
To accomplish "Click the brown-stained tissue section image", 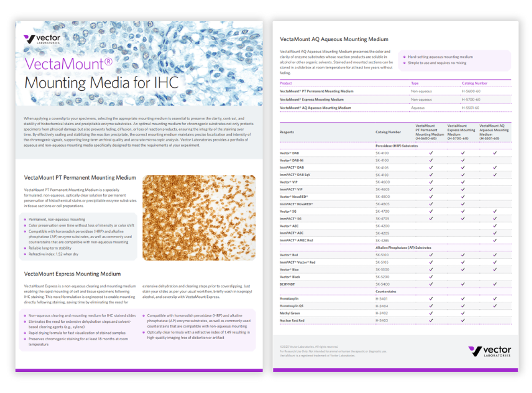I will [199, 218].
